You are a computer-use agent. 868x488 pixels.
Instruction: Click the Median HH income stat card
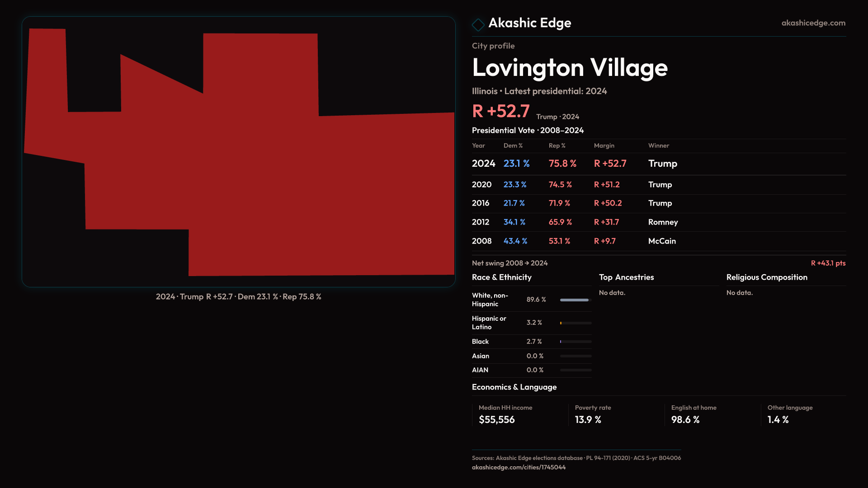click(x=505, y=414)
